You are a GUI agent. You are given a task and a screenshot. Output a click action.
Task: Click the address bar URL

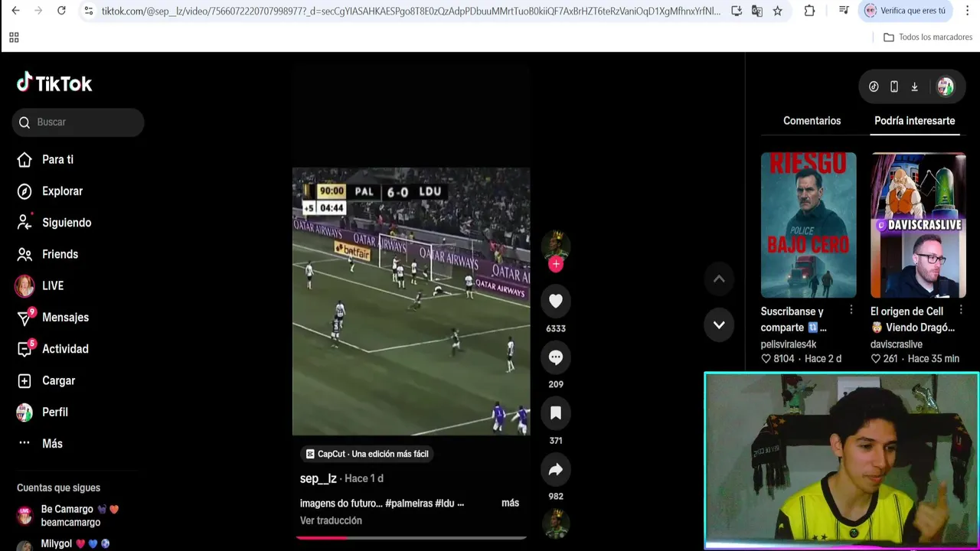[410, 11]
